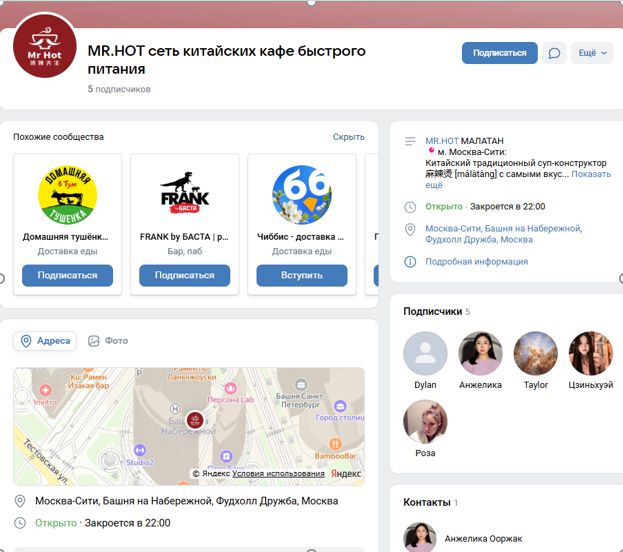This screenshot has height=552, width=623.
Task: Open MR.HOT link in description
Action: click(x=442, y=141)
